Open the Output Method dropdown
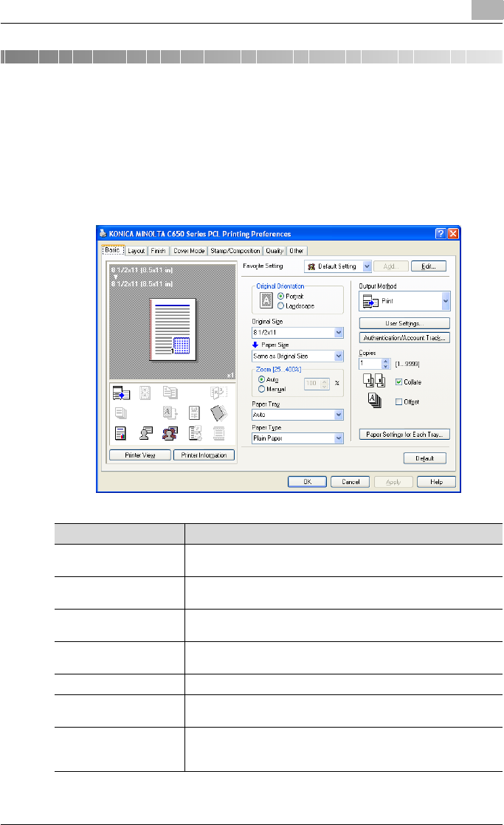The height and width of the screenshot is (825, 504). [446, 302]
